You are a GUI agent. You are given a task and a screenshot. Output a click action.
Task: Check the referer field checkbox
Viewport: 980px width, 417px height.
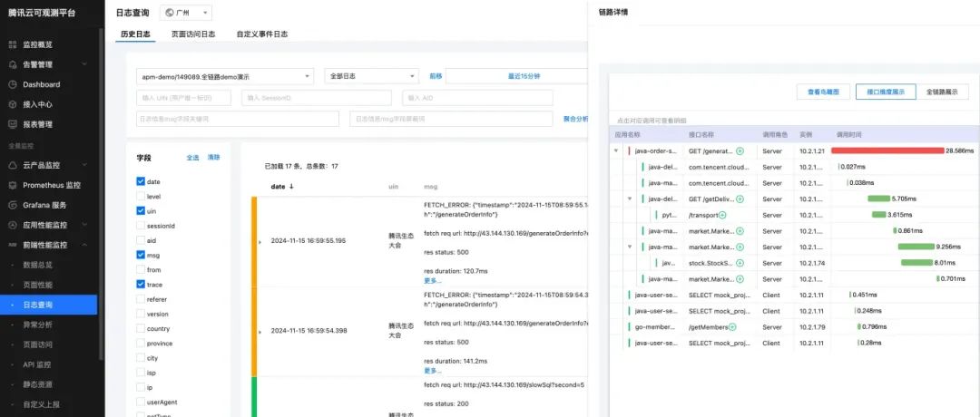tap(140, 299)
